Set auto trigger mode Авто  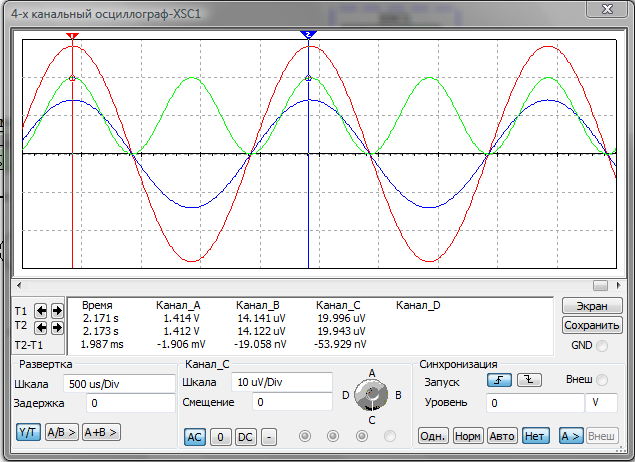coord(502,436)
